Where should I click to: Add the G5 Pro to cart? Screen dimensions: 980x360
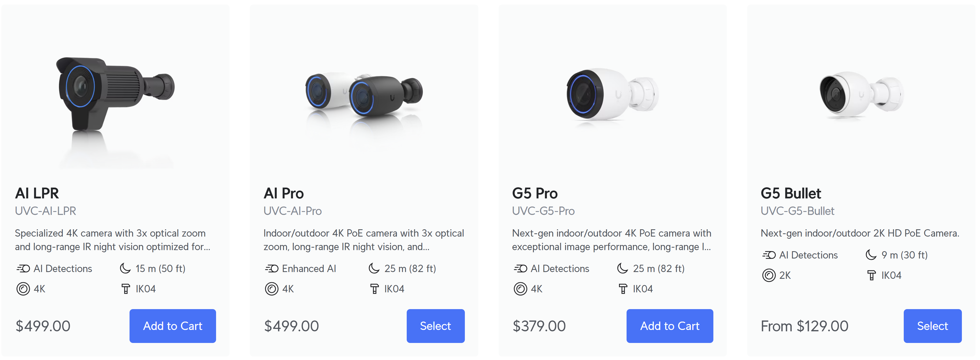pyautogui.click(x=670, y=326)
